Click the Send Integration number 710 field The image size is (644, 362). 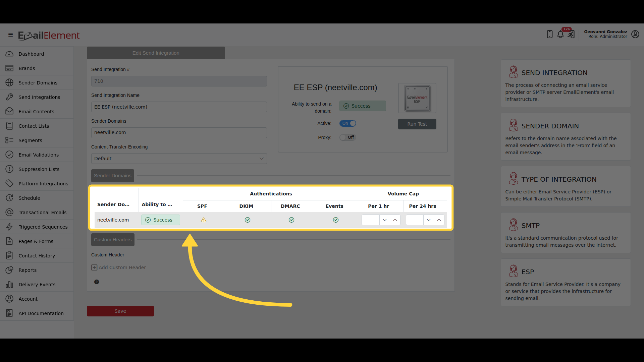(179, 81)
